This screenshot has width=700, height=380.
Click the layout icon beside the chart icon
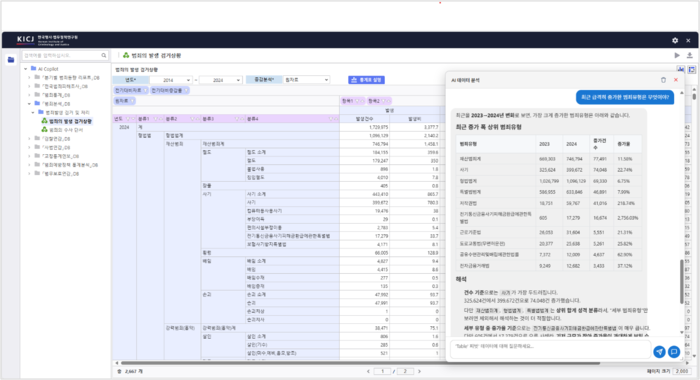pyautogui.click(x=692, y=70)
